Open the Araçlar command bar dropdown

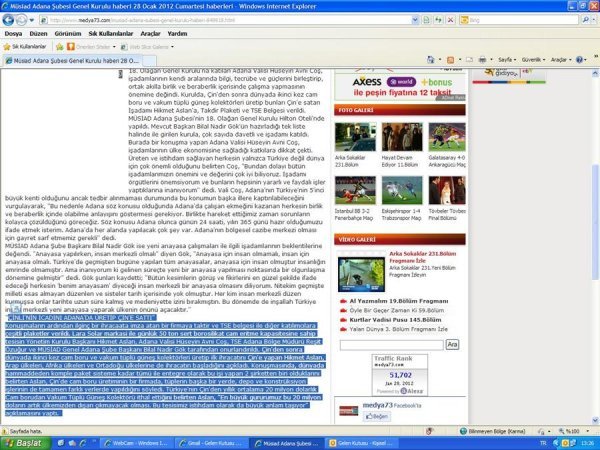[561, 60]
